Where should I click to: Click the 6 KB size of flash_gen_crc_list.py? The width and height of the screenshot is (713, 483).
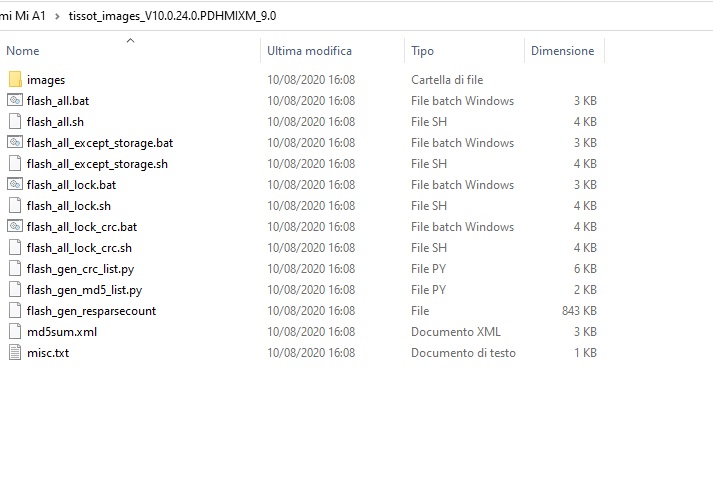click(585, 269)
